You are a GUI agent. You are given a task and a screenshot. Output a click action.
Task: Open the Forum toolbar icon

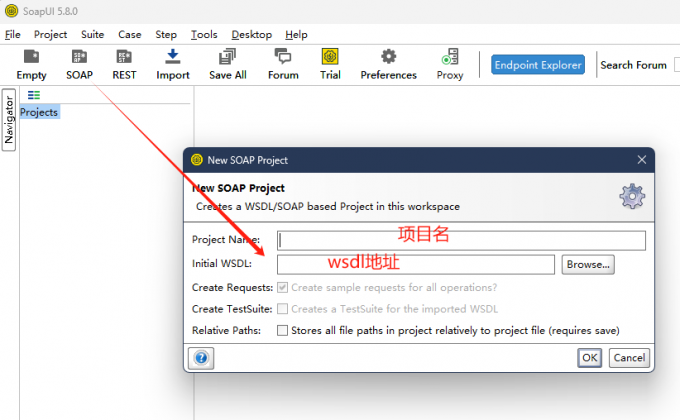pos(283,65)
